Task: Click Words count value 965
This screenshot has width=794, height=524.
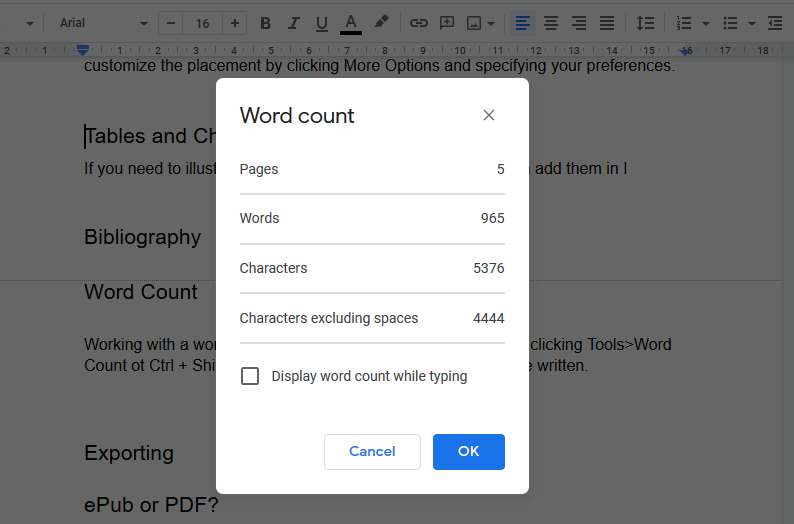Action: tap(492, 218)
